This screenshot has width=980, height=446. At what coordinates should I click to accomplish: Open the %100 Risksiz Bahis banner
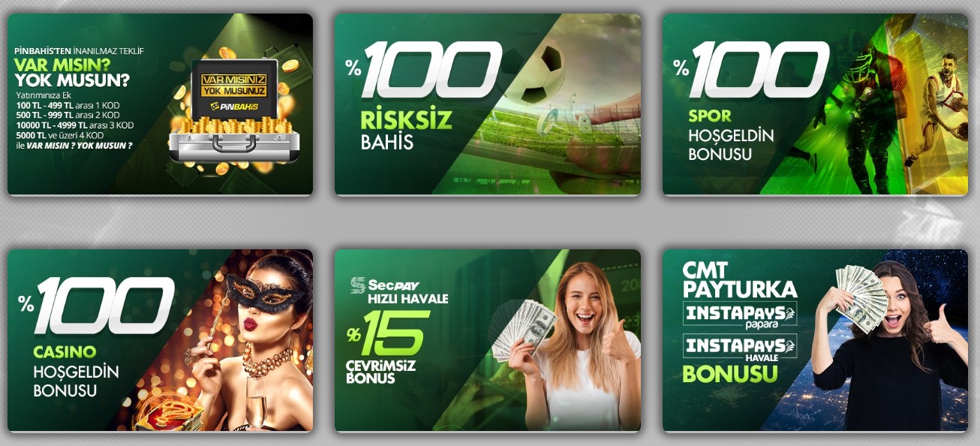click(x=488, y=104)
